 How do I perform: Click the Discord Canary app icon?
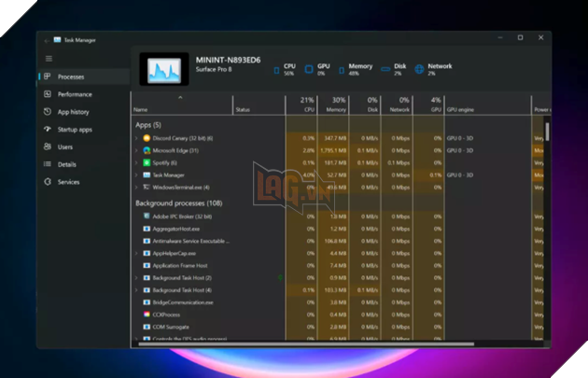(x=147, y=138)
